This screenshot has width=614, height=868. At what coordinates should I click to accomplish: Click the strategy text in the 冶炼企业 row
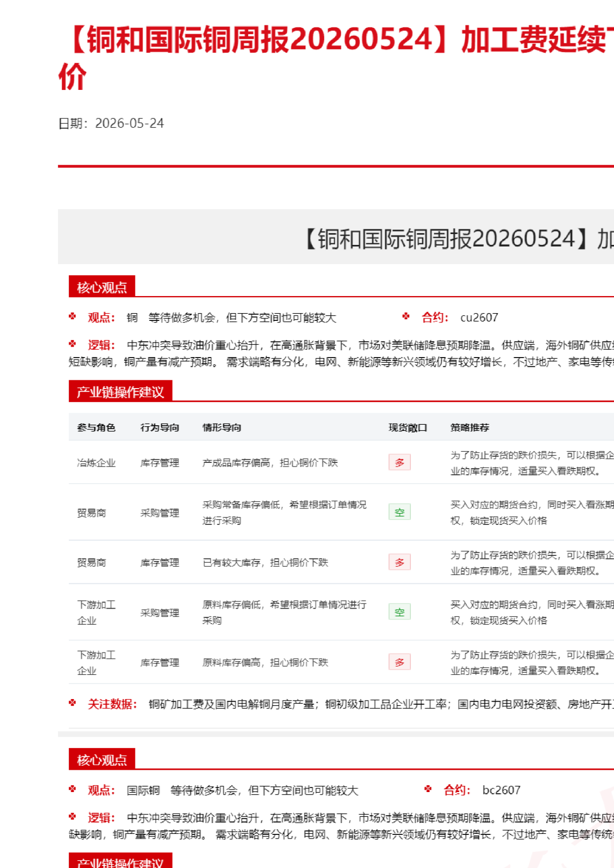(x=532, y=463)
